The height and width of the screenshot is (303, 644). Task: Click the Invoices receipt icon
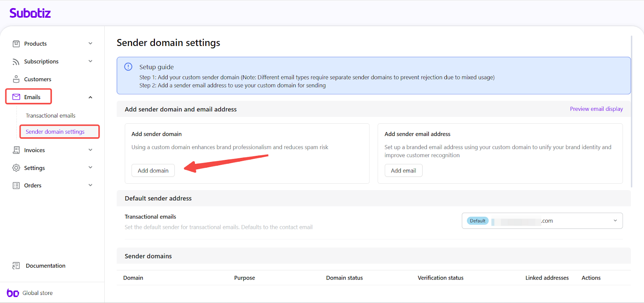(16, 150)
